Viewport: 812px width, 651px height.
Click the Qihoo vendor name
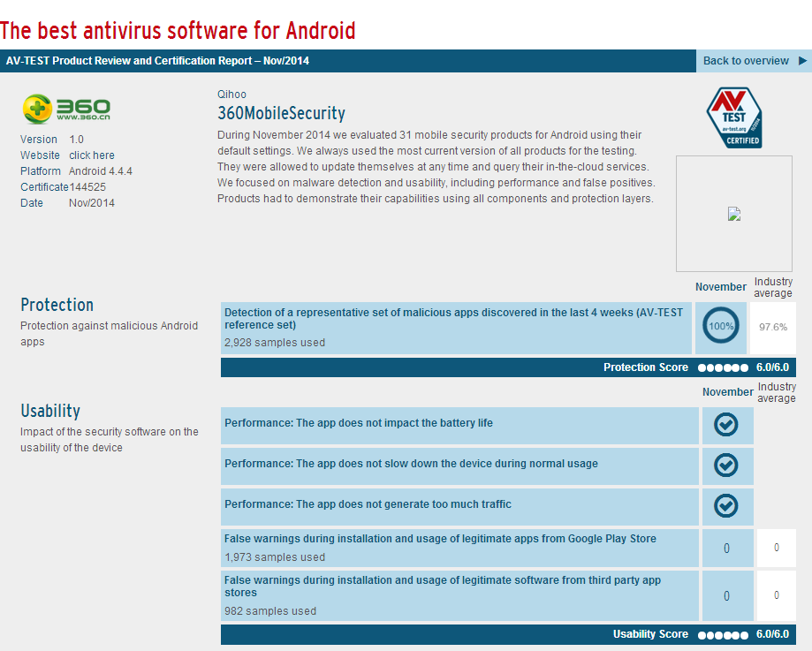[x=231, y=95]
